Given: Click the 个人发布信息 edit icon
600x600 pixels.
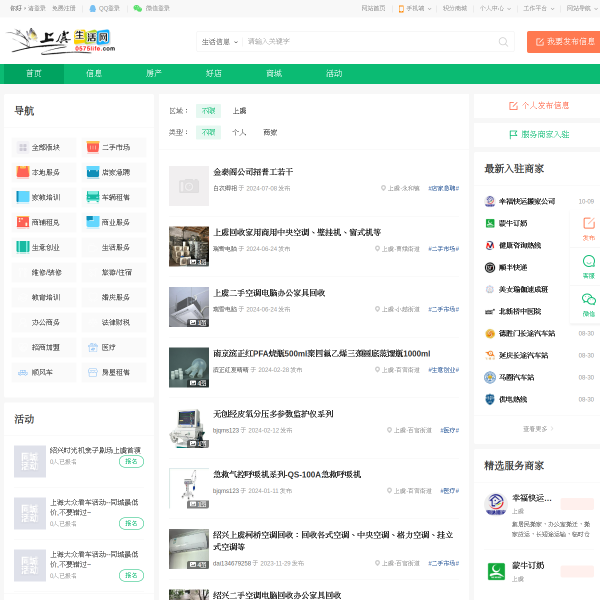Looking at the screenshot, I should [x=513, y=106].
